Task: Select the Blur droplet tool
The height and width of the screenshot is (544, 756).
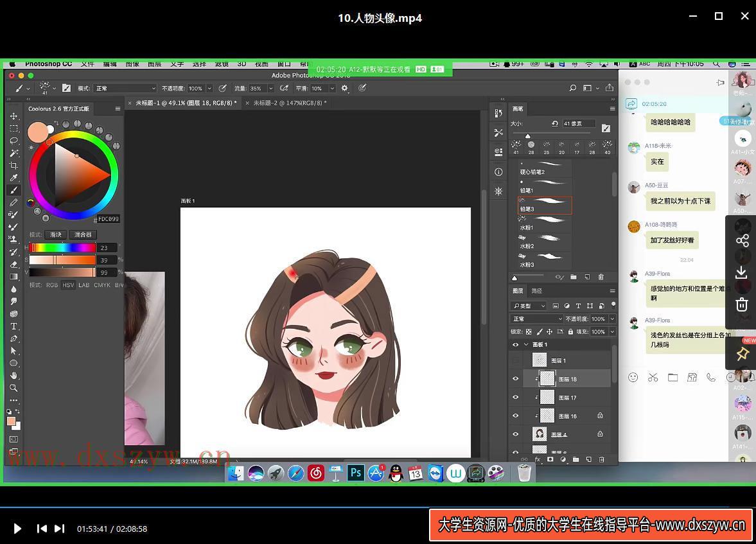Action: coord(13,289)
